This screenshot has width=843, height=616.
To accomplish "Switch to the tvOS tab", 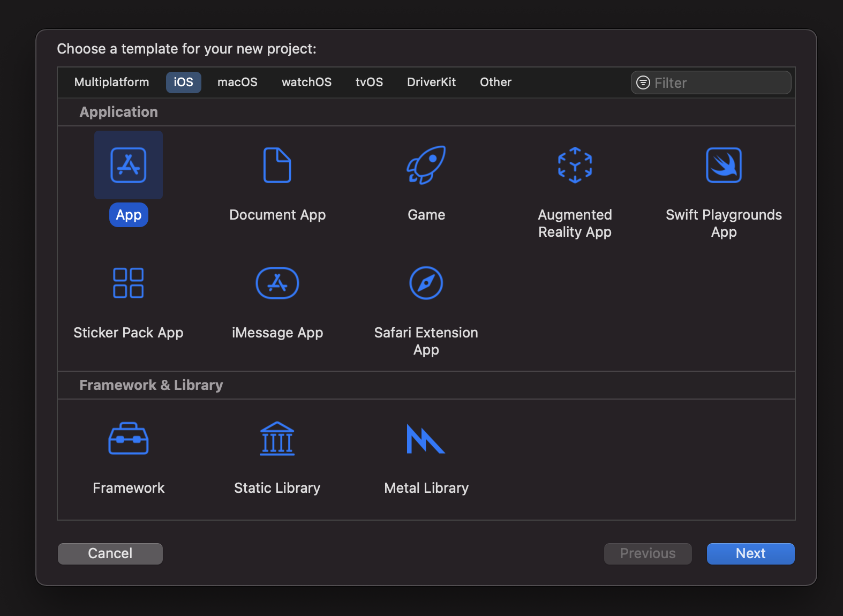I will [369, 82].
